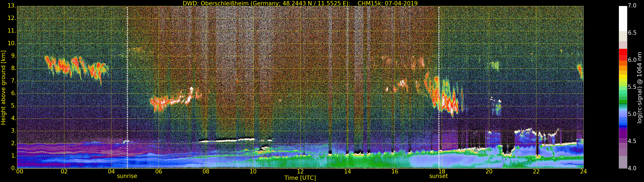Click the '6.0' colorbar tick label

pyautogui.click(x=632, y=60)
